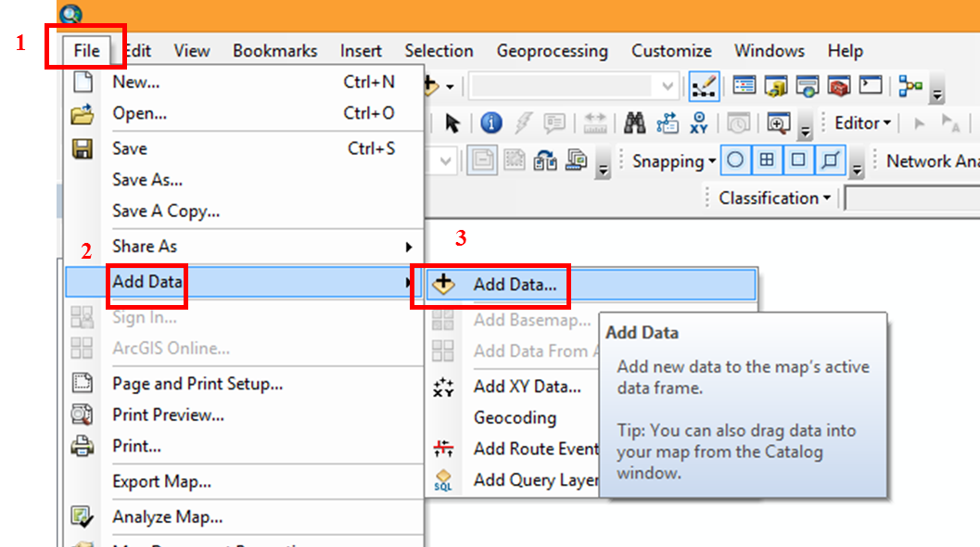980x547 pixels.
Task: Toggle Edge Snapping button
Action: point(830,160)
